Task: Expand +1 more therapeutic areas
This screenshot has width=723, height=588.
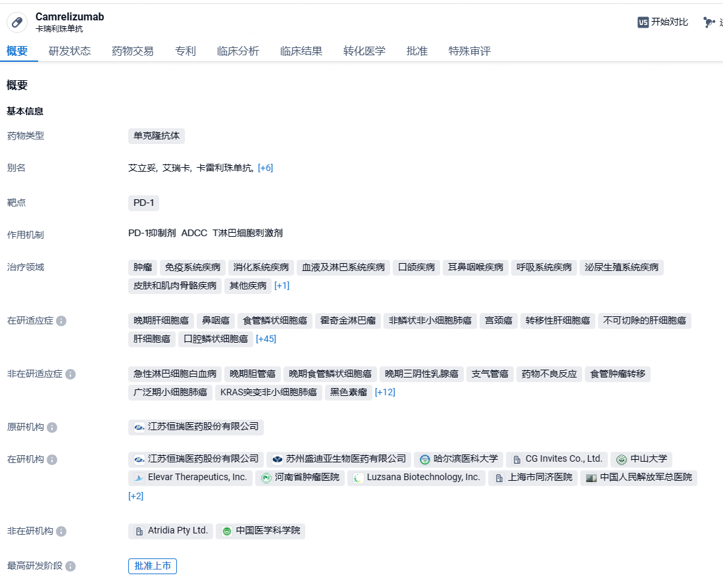Action: click(282, 285)
